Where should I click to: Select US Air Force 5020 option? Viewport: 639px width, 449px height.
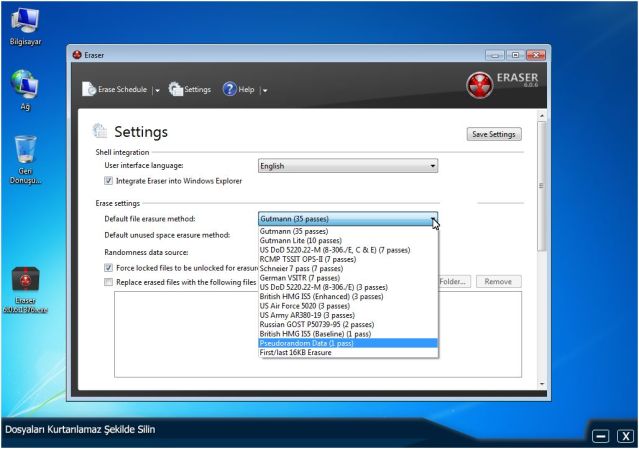[348, 306]
